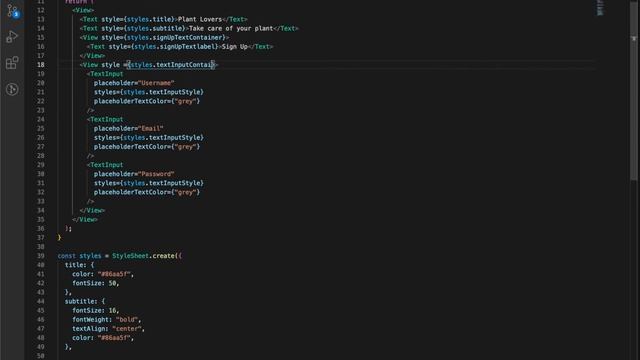This screenshot has height=360, width=640.
Task: Click the 'Plant Lovers' text on line 13
Action: coord(200,19)
